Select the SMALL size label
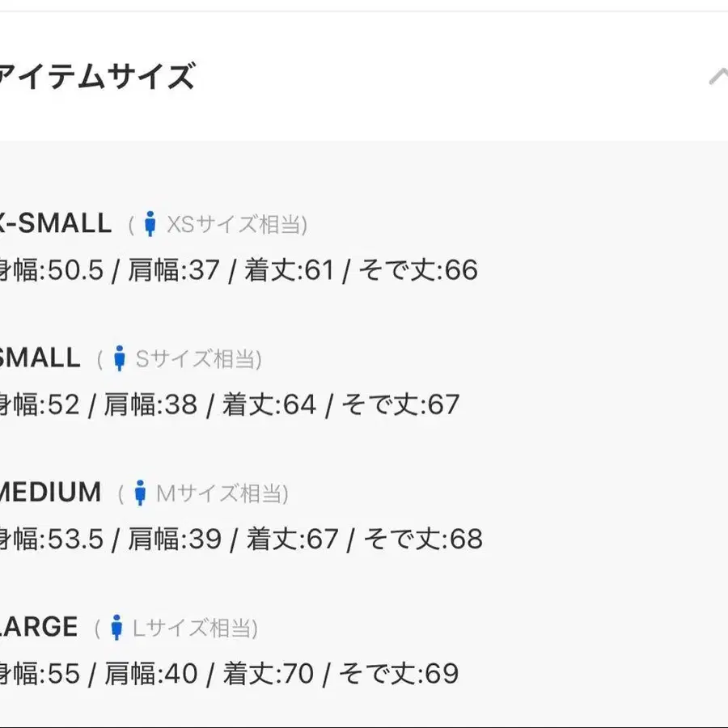The width and height of the screenshot is (728, 728). (40, 358)
